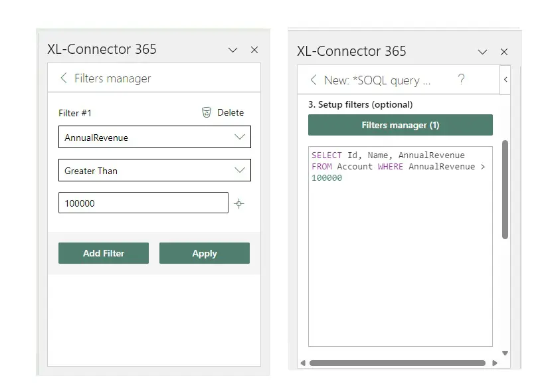Open Filters manager (1) button
This screenshot has height=392, width=546.
coord(400,125)
